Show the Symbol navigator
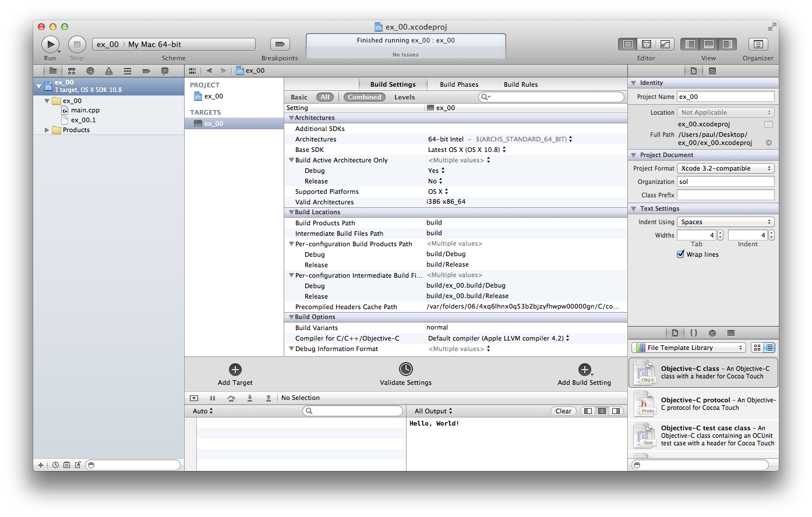 (x=72, y=71)
